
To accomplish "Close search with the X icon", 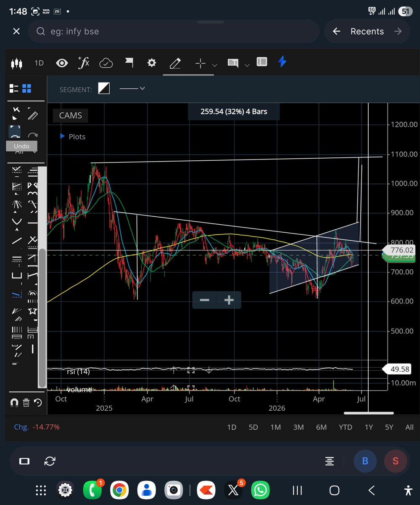I will pyautogui.click(x=16, y=31).
